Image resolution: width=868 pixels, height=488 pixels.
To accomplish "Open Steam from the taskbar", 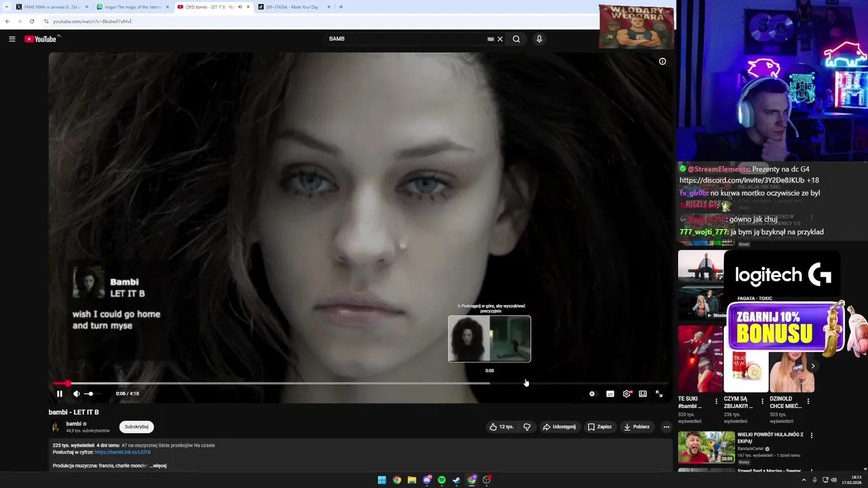I will (x=457, y=480).
